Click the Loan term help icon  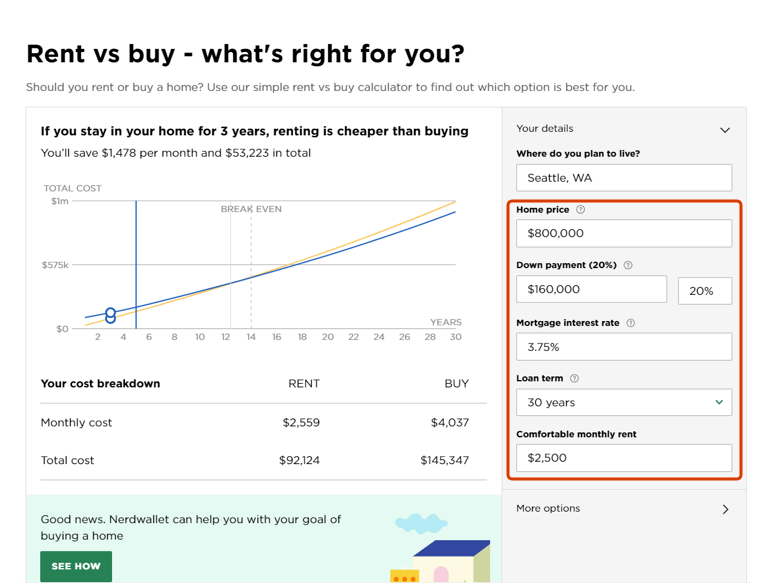[574, 379]
